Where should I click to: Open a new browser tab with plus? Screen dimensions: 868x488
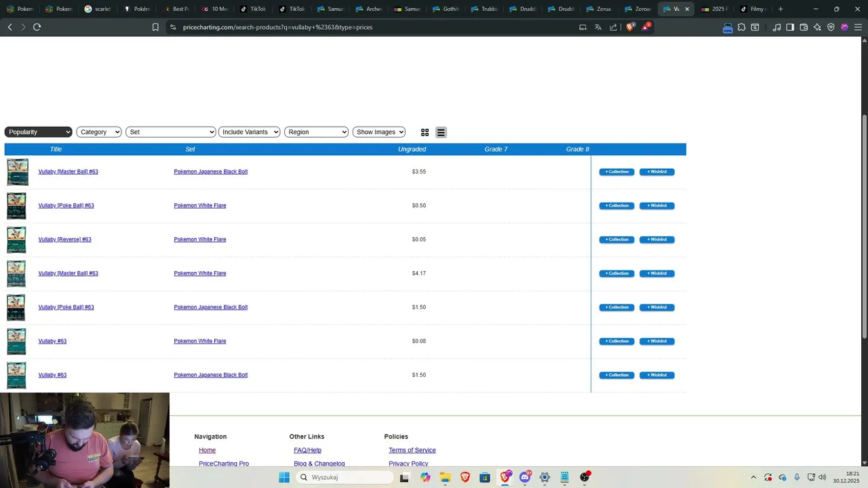[781, 9]
